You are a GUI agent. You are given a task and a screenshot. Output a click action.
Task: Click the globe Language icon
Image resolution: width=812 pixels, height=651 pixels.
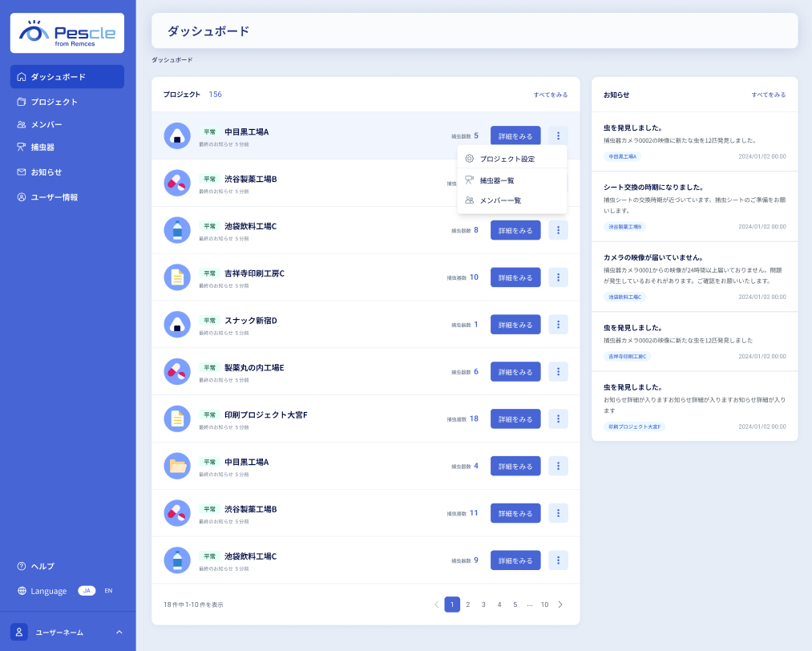[22, 591]
